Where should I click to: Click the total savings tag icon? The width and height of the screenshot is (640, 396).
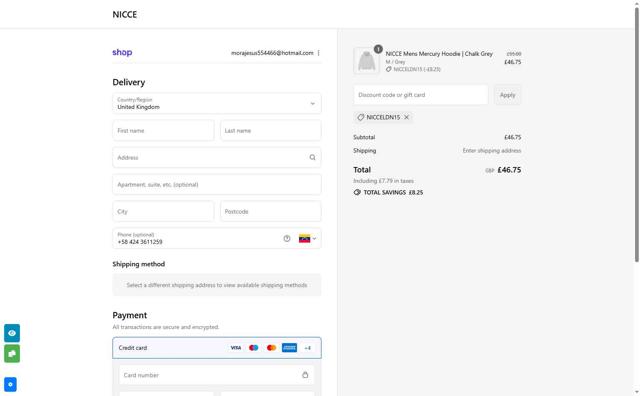click(357, 192)
